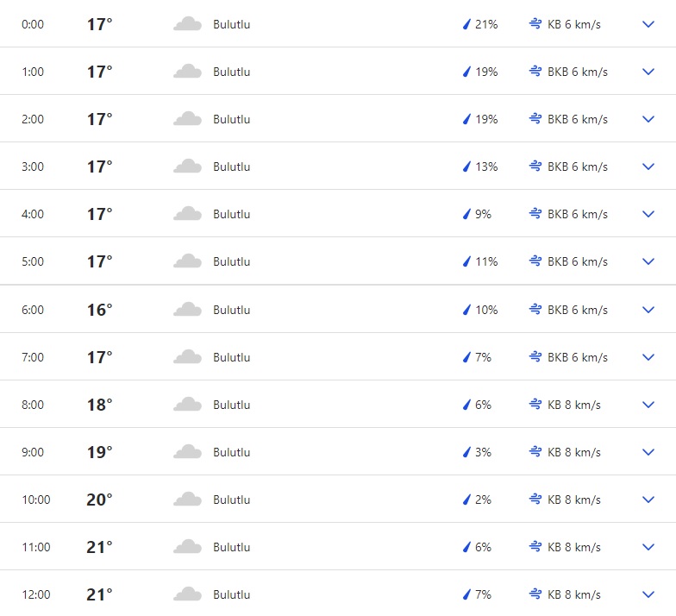This screenshot has width=676, height=616.
Task: Click the raindrop icon beside 13%
Action: click(466, 167)
